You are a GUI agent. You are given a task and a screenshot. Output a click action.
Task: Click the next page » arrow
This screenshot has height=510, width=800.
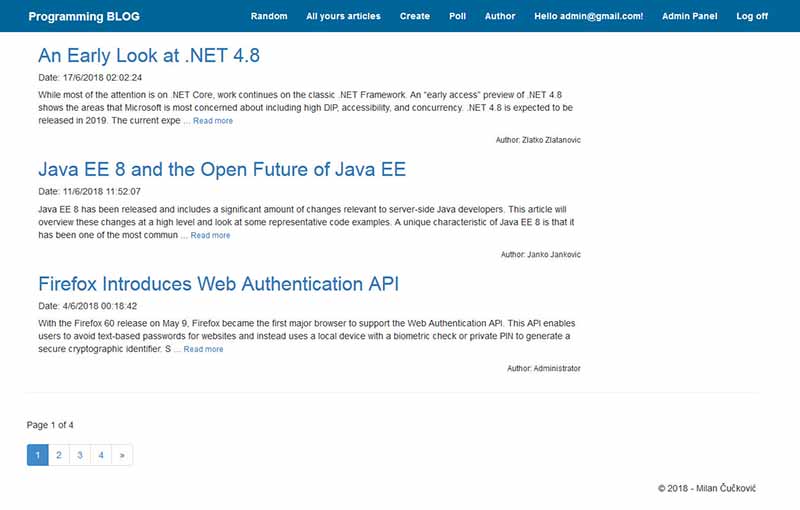[122, 455]
